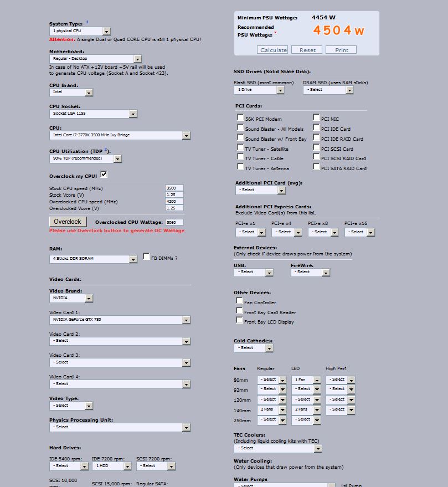Open the PCI-e x16 dropdown

click(x=359, y=232)
